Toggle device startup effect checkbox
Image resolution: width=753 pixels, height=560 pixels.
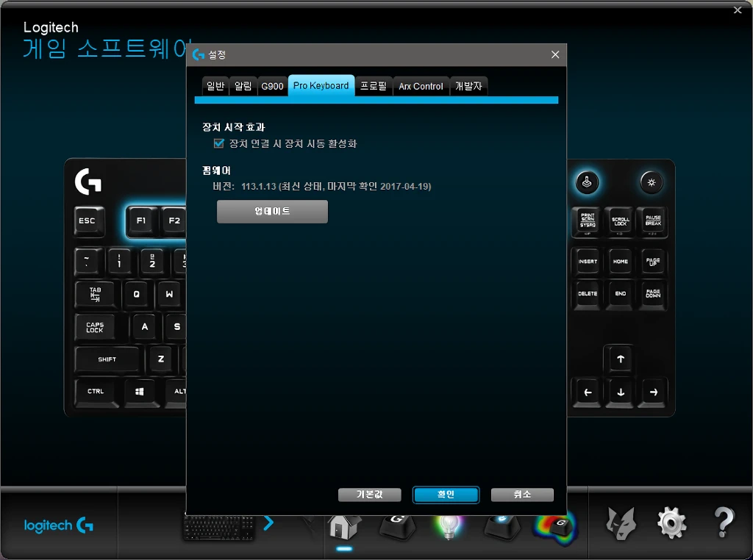coord(219,143)
